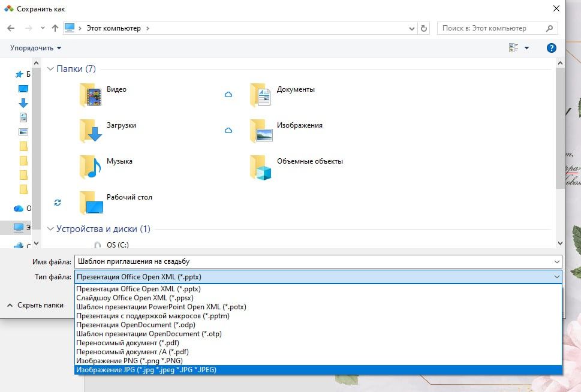Click the Имя файла text field
The image size is (581, 392).
[x=312, y=261]
